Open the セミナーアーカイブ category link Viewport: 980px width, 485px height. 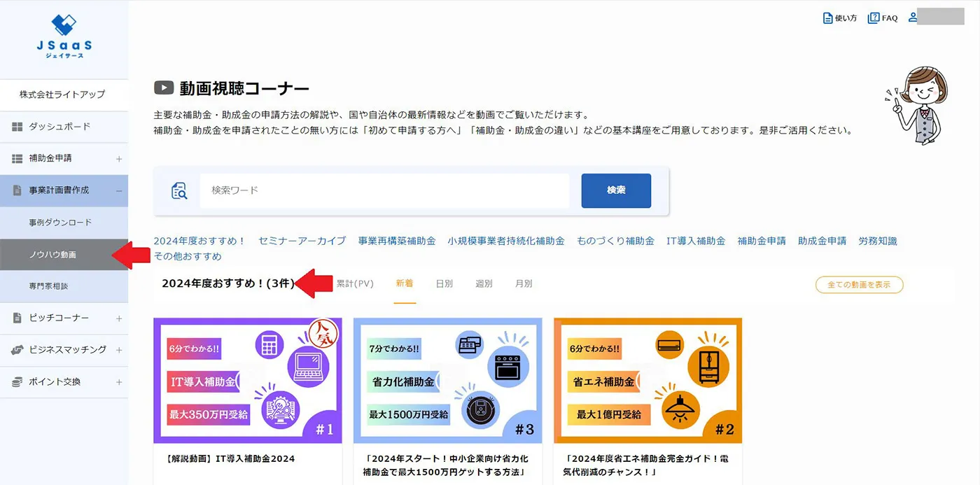(x=302, y=241)
